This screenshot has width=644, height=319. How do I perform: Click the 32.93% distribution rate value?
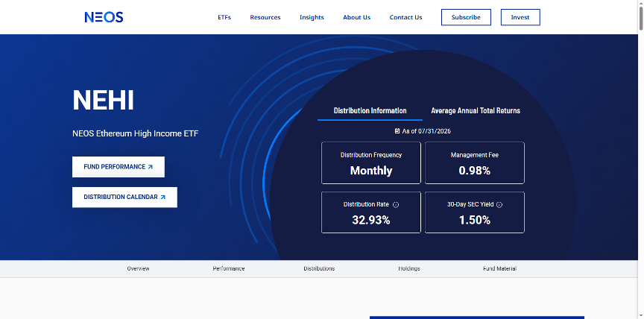coord(371,220)
